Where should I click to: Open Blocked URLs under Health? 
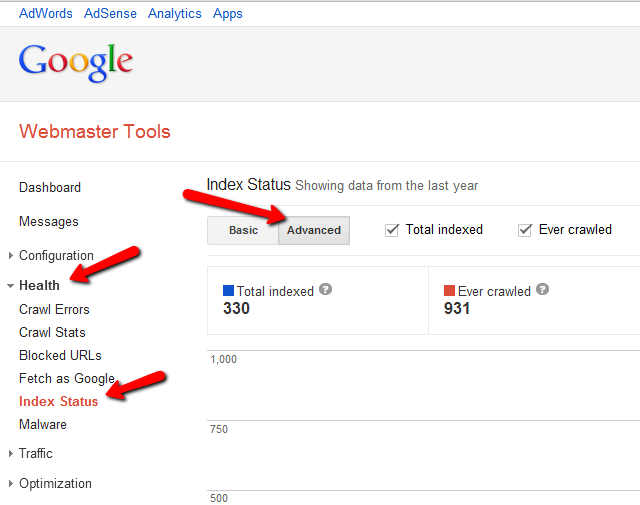[x=60, y=355]
